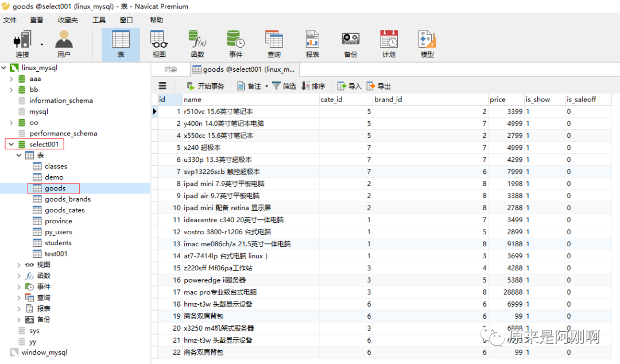Expand the aaa database node
This screenshot has height=364, width=620.
click(x=11, y=79)
